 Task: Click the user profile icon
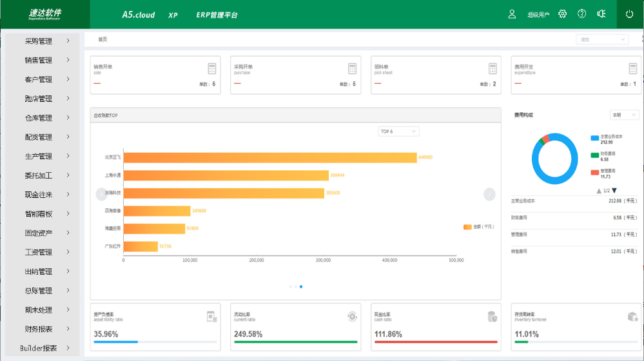pyautogui.click(x=512, y=14)
